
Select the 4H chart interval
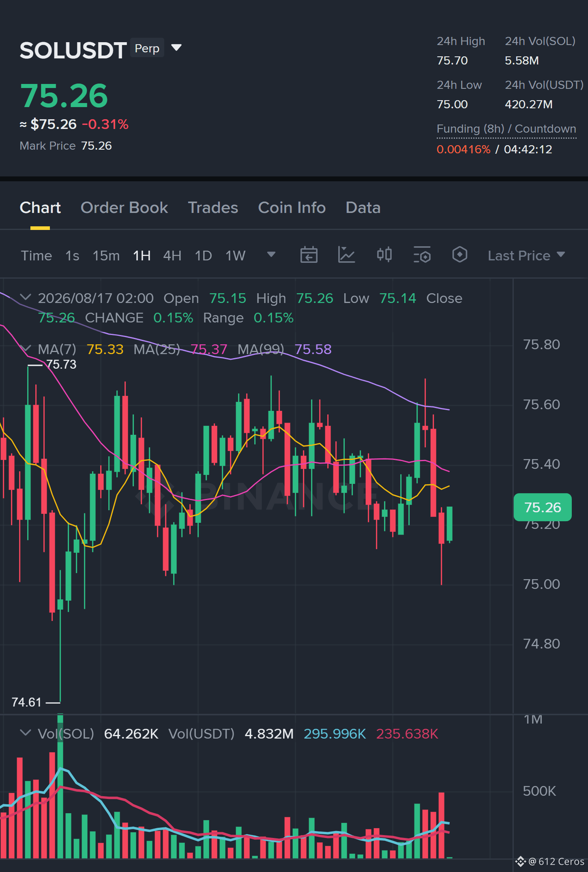click(172, 256)
